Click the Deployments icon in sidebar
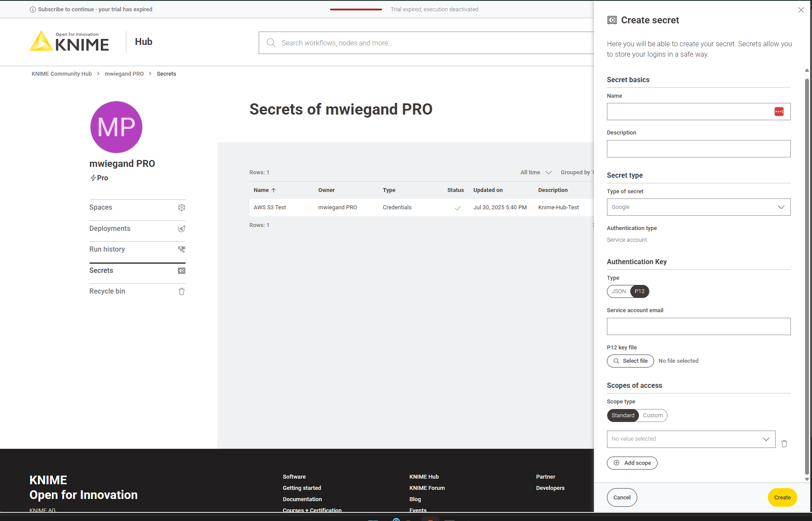 pyautogui.click(x=182, y=229)
